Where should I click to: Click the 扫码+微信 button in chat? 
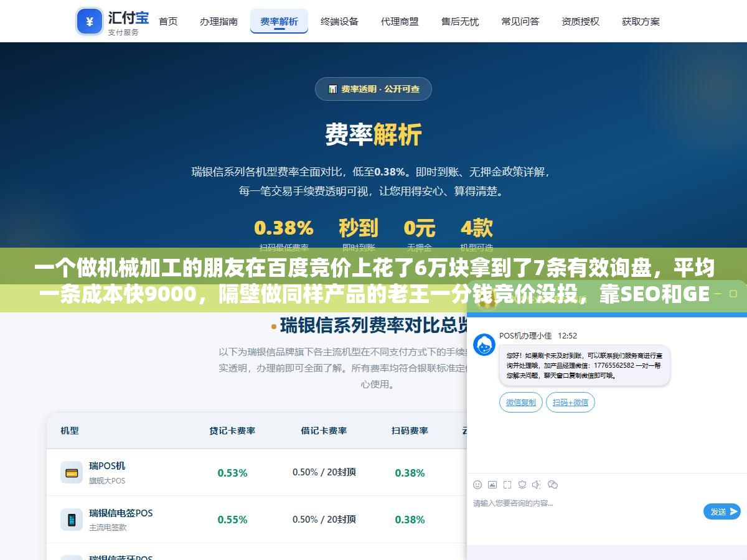click(x=570, y=403)
